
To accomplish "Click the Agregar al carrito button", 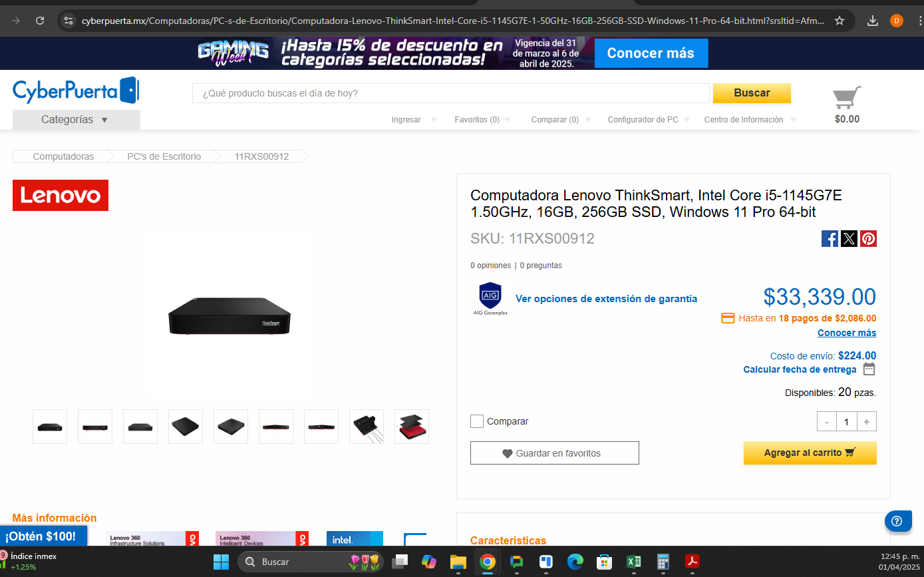I will point(810,453).
